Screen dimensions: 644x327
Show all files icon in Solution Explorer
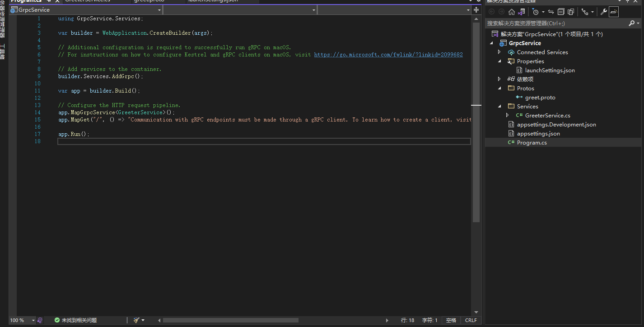[571, 12]
